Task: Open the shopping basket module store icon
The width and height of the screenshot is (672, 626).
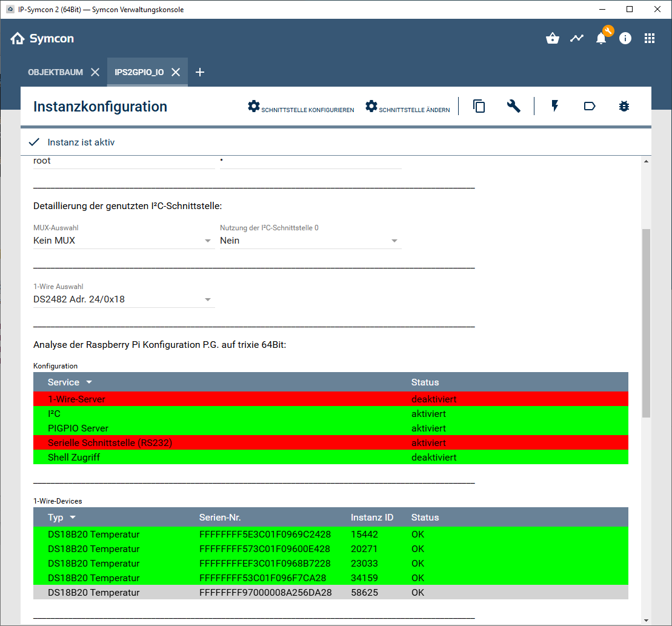Action: (x=552, y=38)
